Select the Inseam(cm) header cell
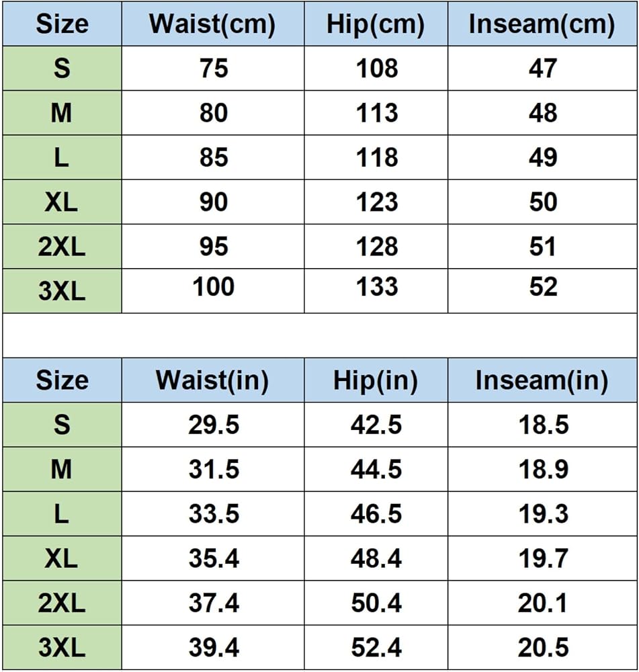 coord(542,24)
